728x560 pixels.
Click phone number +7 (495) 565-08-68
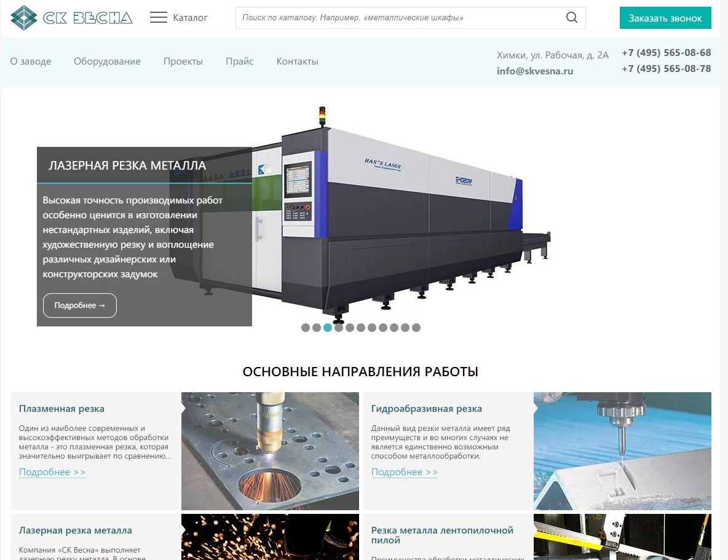tap(667, 52)
